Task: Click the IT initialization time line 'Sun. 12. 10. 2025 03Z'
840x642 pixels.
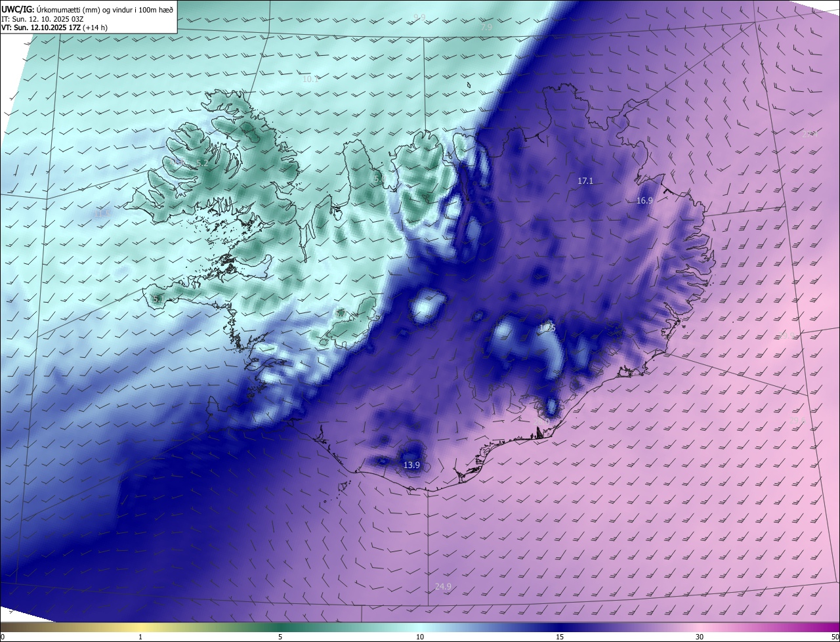Action: [48, 19]
